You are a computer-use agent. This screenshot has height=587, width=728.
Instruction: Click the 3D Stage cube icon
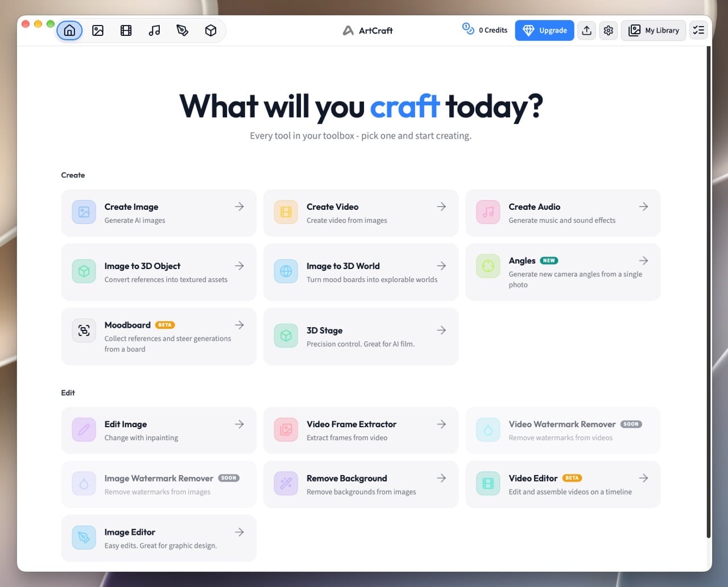286,336
